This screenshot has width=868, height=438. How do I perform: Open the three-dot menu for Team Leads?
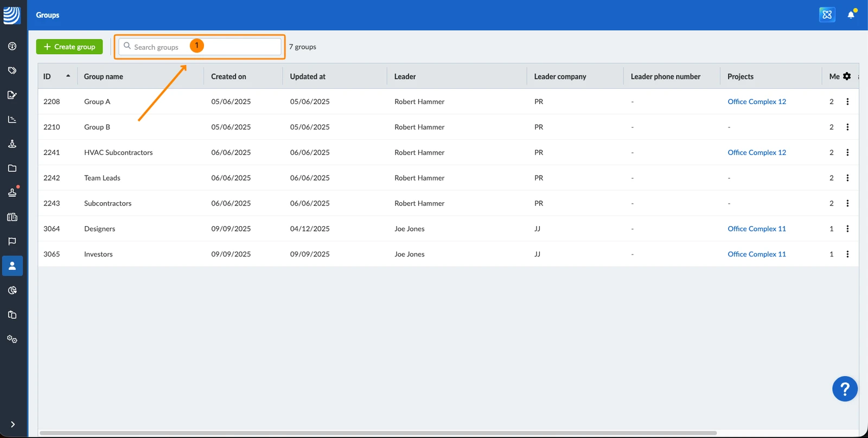pyautogui.click(x=847, y=178)
